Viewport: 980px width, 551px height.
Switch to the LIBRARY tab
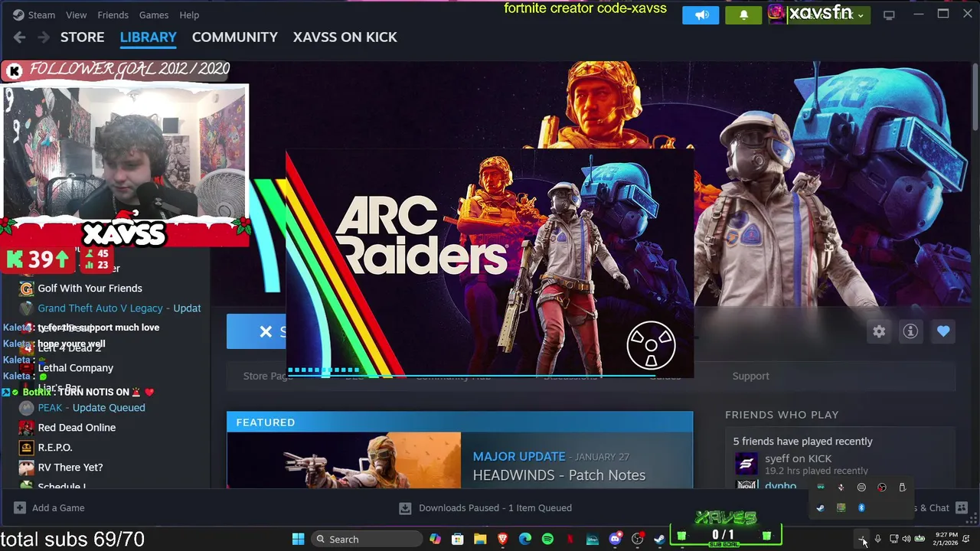[x=148, y=37]
